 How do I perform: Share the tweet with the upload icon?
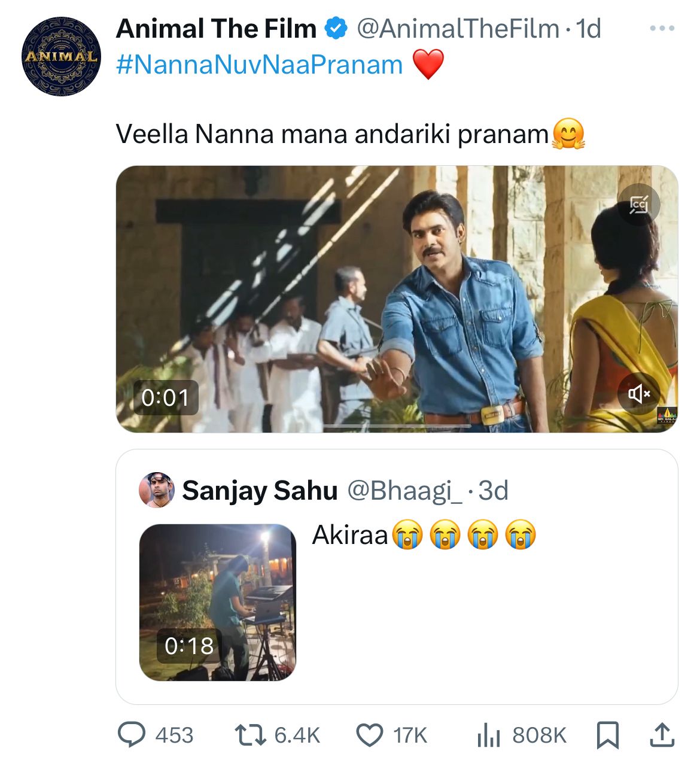click(x=662, y=735)
